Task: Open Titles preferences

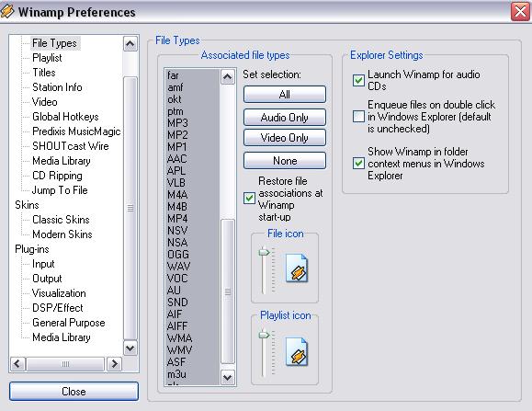Action: [x=44, y=73]
